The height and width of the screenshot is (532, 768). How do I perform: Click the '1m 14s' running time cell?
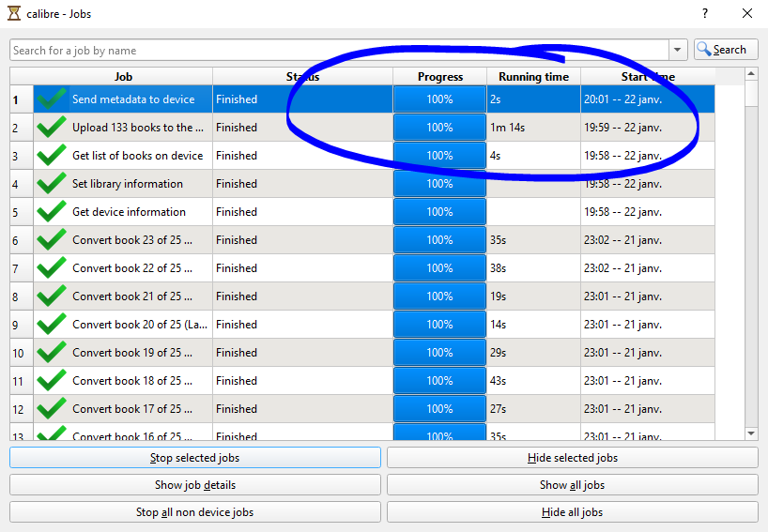tap(533, 128)
